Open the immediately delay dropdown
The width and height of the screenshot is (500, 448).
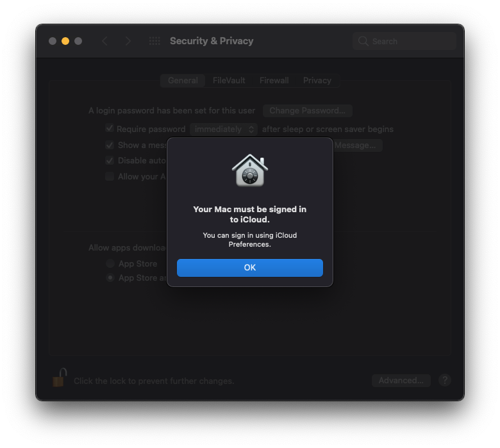point(224,129)
